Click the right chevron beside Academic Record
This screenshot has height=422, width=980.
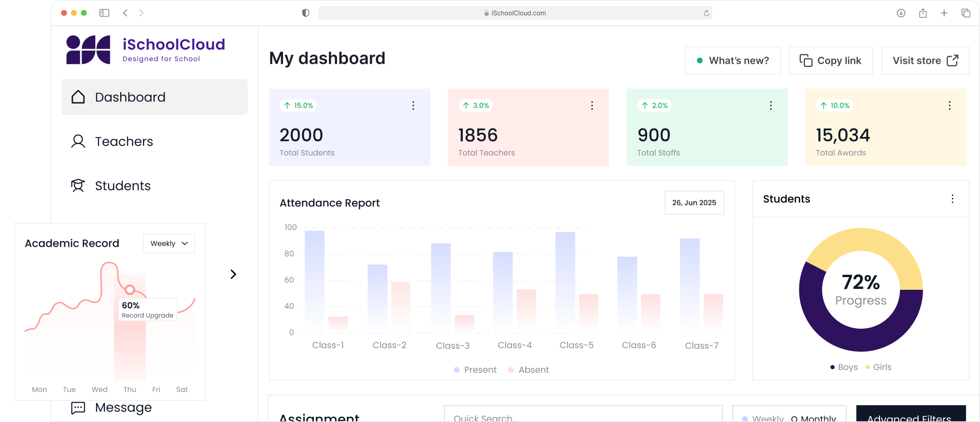click(233, 274)
